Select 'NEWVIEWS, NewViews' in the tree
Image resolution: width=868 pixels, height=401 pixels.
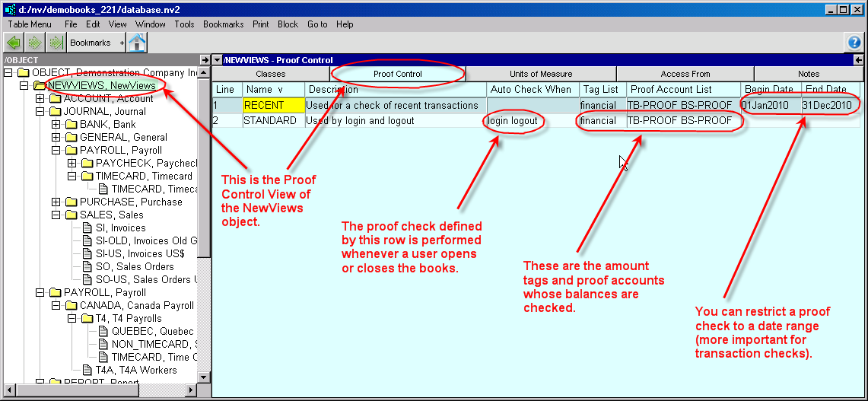[102, 86]
